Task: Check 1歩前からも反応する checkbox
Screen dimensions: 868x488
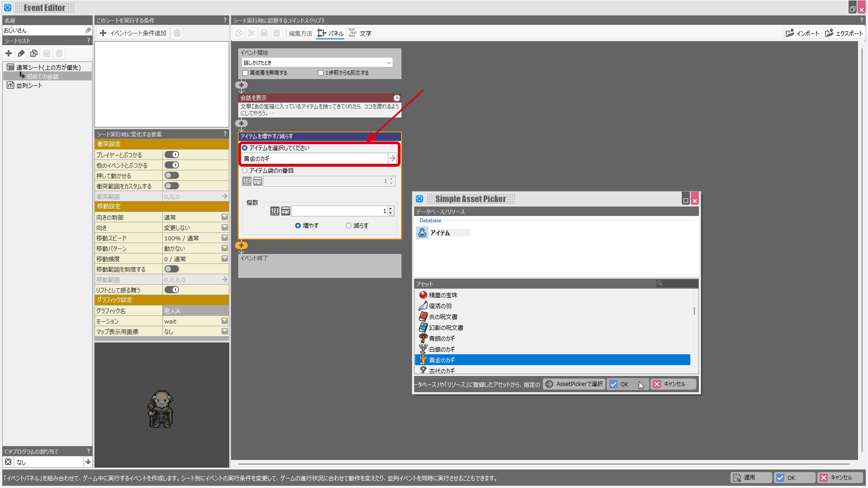Action: click(x=321, y=73)
